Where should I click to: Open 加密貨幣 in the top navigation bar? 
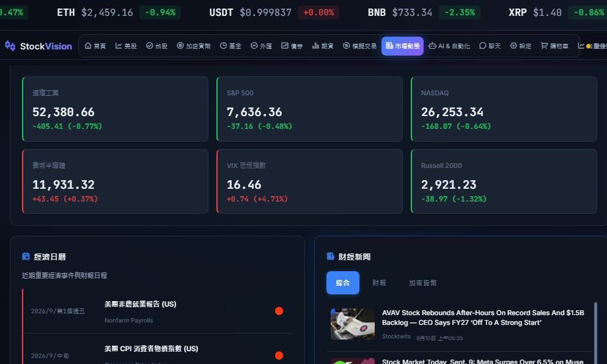click(x=194, y=46)
